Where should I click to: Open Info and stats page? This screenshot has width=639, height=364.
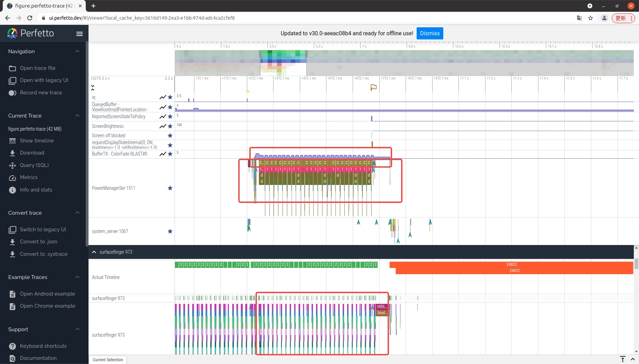coord(36,190)
